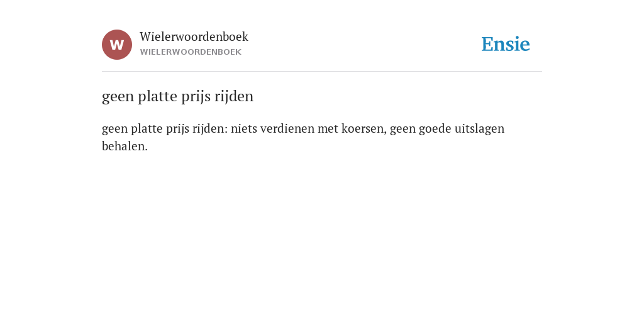The height and width of the screenshot is (322, 644).
Task: Click the word 'niets' in the definition
Action: tap(244, 129)
